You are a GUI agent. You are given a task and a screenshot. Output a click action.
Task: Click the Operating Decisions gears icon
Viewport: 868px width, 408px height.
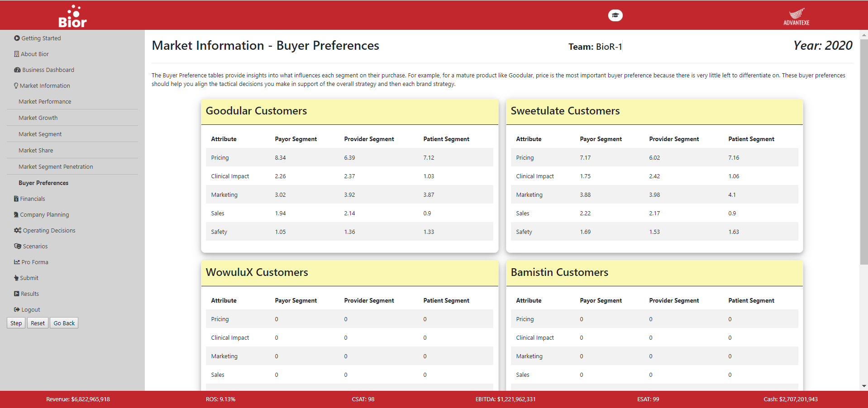point(18,230)
